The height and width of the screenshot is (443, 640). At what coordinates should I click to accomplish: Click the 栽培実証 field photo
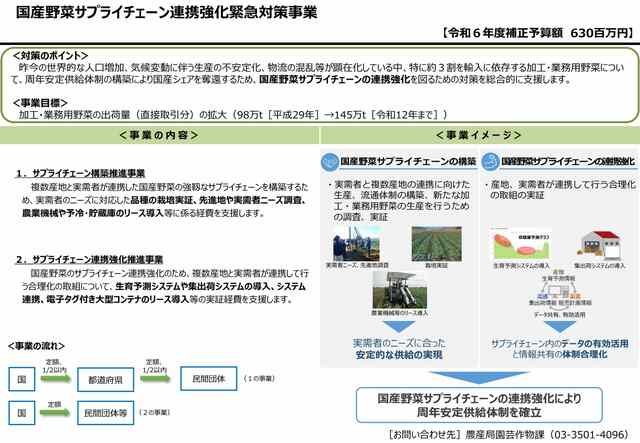tap(436, 241)
